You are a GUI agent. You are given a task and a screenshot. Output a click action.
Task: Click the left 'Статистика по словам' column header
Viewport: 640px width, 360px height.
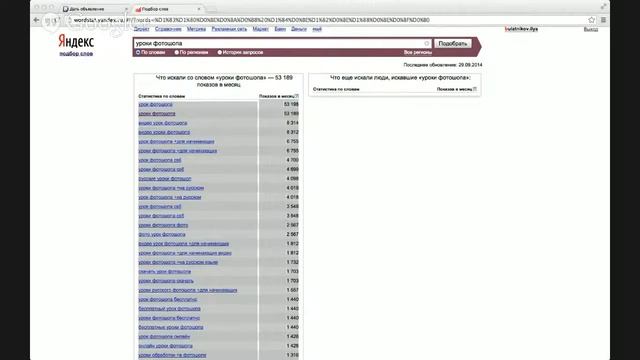click(x=162, y=96)
